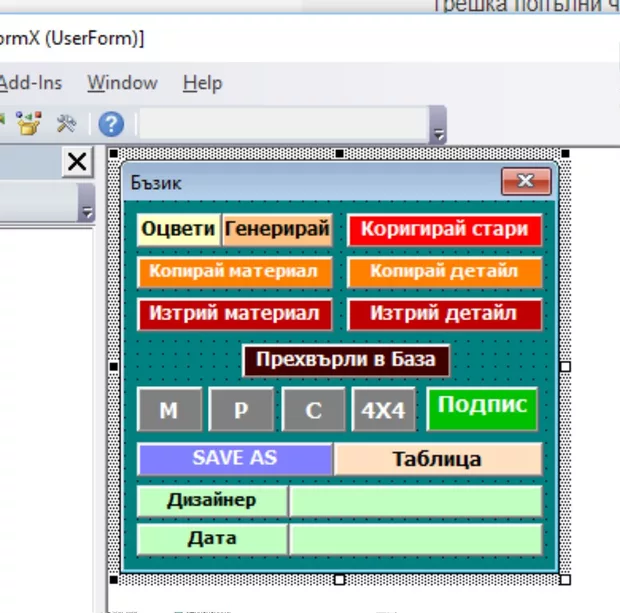
Task: Close the left side panel with X
Action: 77,162
